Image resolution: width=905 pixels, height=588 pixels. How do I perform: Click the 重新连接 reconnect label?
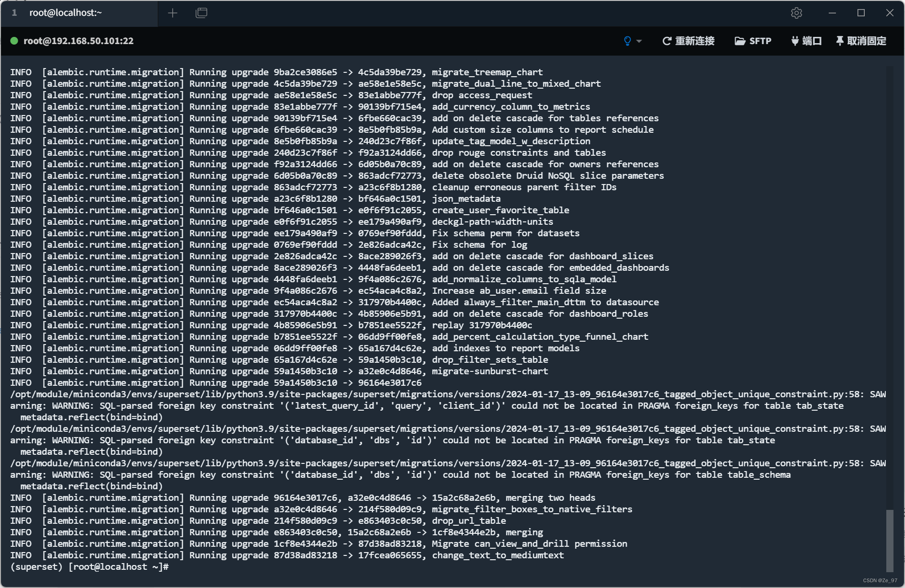pyautogui.click(x=695, y=41)
